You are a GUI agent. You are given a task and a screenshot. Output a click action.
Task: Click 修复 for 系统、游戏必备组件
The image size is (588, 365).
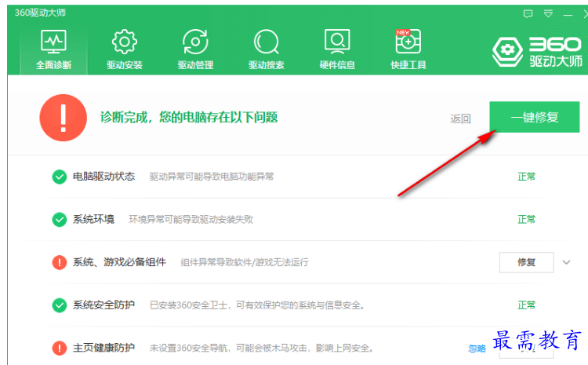point(526,262)
